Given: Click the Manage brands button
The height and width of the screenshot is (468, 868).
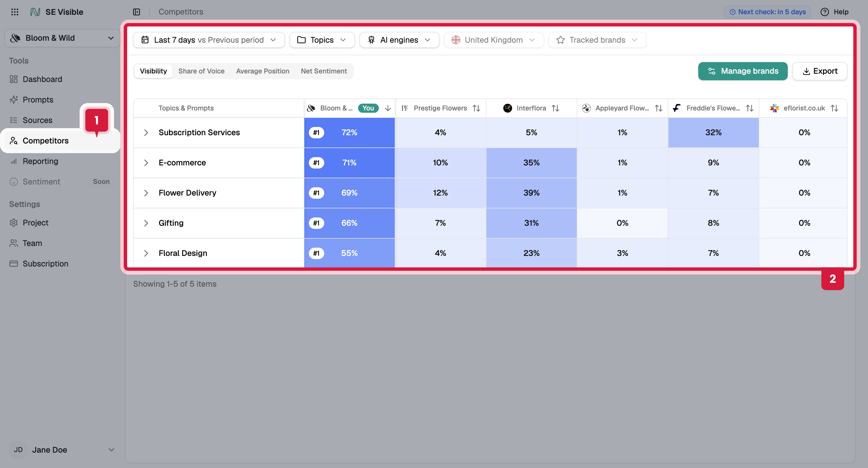Looking at the screenshot, I should 743,71.
